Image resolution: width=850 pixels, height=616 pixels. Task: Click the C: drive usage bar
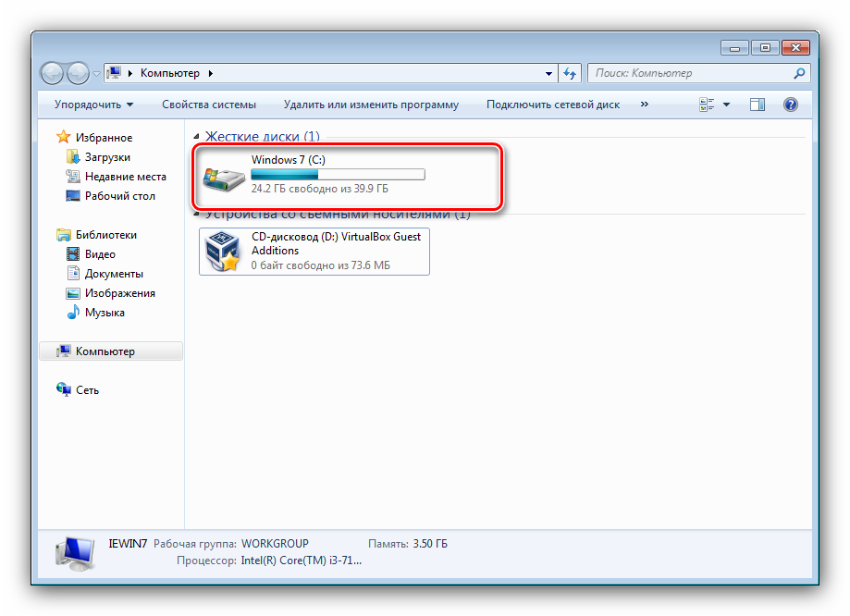338,175
